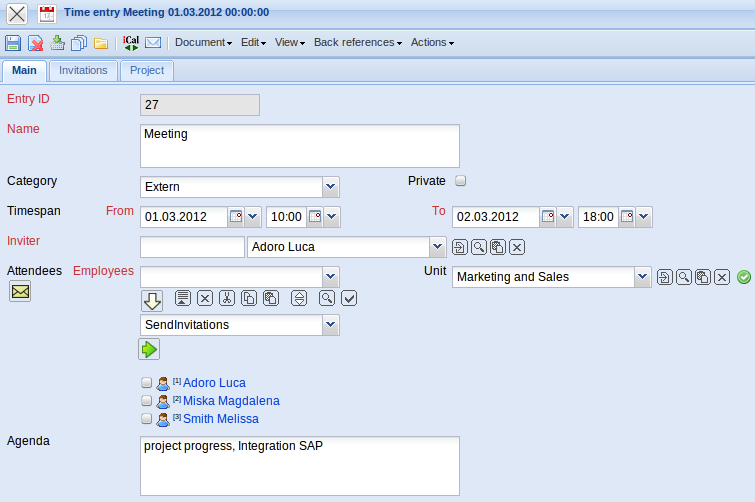
Task: Click the save disk icon in toolbar
Action: pyautogui.click(x=13, y=43)
